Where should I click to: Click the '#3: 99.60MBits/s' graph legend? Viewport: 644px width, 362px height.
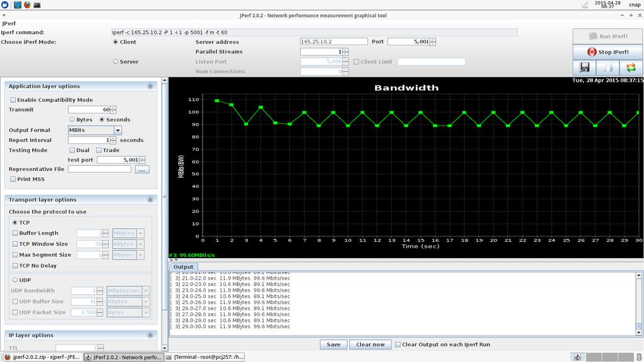point(192,255)
